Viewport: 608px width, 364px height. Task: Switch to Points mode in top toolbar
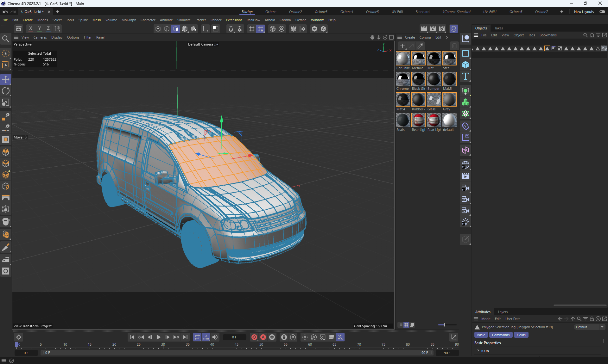click(158, 29)
